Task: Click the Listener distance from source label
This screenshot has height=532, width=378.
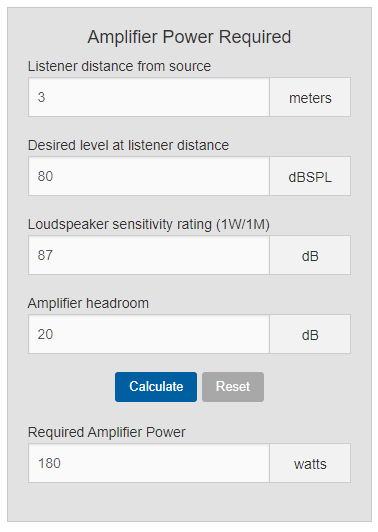Action: [119, 66]
